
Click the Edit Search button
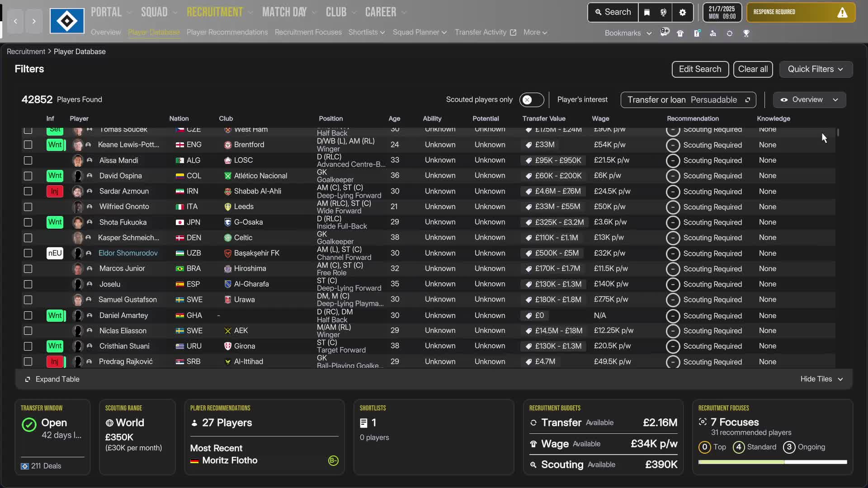700,69
